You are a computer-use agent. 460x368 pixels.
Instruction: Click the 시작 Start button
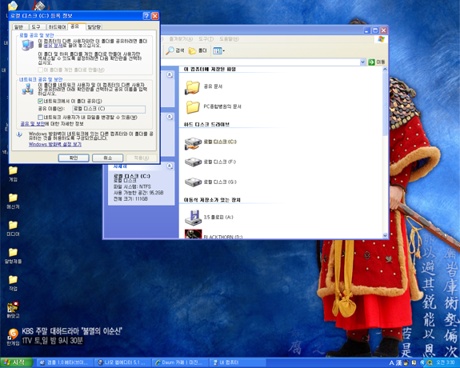[16, 362]
